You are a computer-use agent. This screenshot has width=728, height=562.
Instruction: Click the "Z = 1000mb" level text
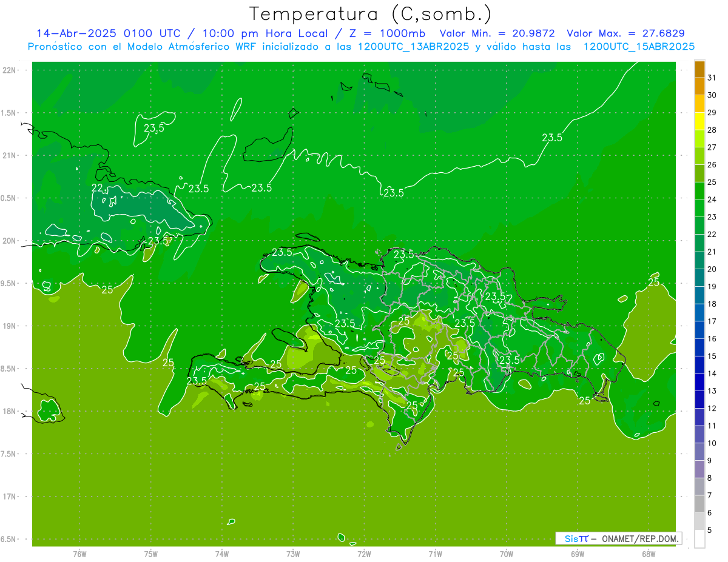(x=386, y=33)
